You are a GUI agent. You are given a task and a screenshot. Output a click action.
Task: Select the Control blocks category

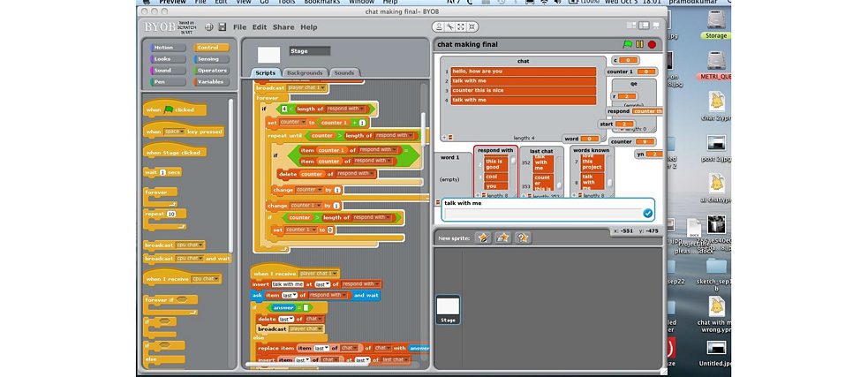pyautogui.click(x=211, y=48)
